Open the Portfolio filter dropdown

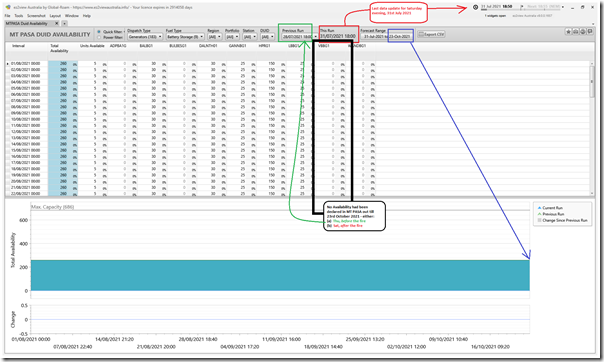coord(232,37)
